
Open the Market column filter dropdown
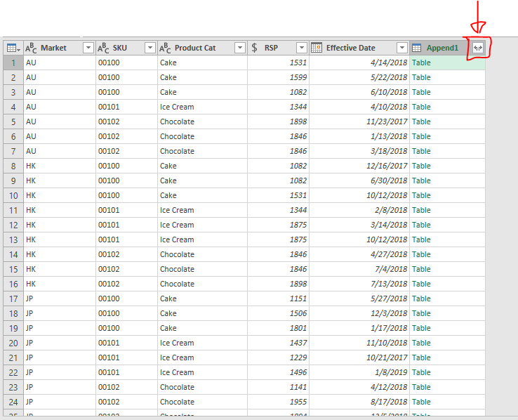pos(88,48)
